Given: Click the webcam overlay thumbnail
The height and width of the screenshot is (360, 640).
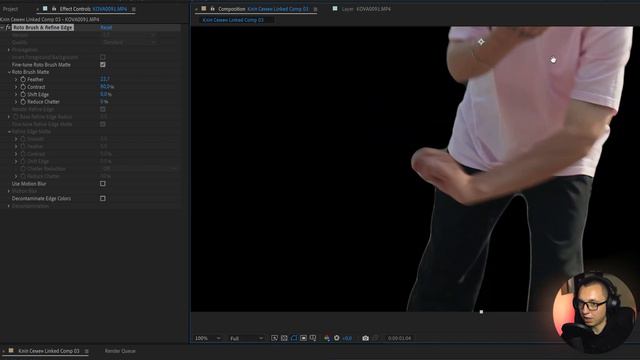Looking at the screenshot, I should tap(594, 313).
